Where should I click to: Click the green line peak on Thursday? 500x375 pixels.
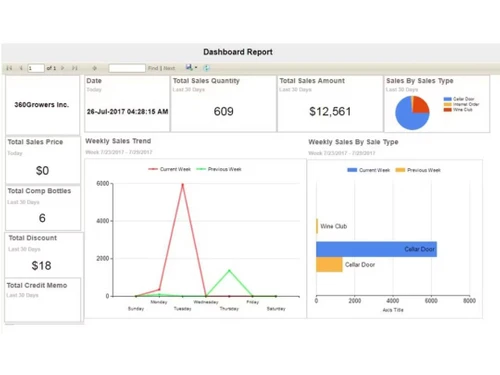[x=229, y=270]
